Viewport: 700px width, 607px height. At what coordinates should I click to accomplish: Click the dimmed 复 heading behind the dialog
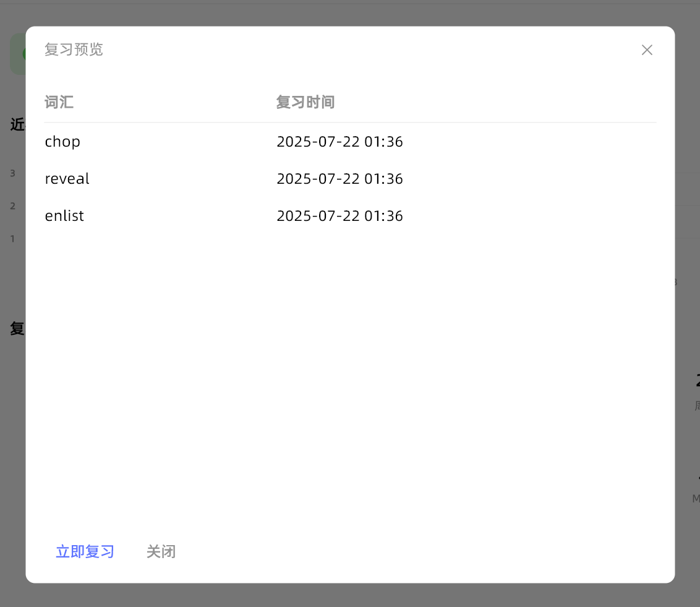[x=17, y=329]
